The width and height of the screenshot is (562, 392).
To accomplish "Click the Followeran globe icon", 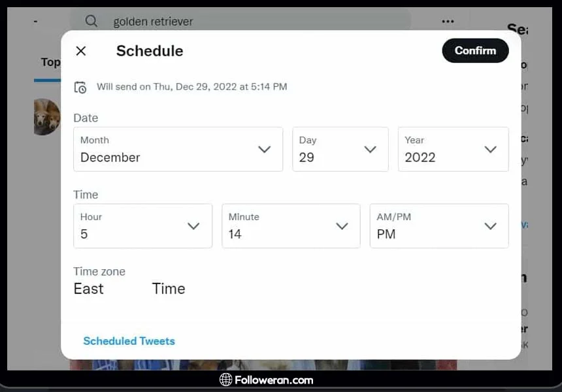I will (225, 380).
